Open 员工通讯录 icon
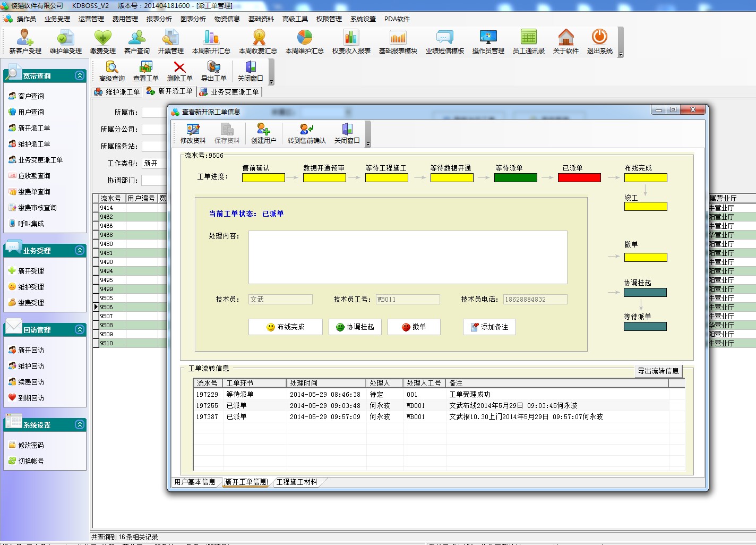Image resolution: width=756 pixels, height=545 pixels. 529,41
